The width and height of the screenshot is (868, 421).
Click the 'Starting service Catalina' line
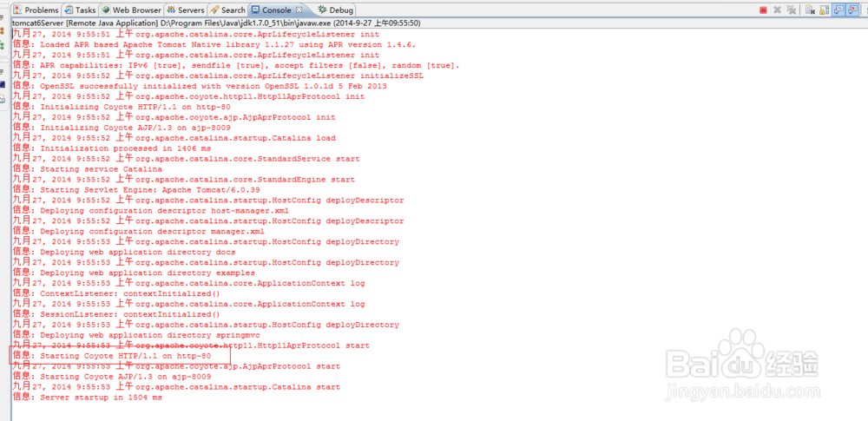(x=87, y=169)
